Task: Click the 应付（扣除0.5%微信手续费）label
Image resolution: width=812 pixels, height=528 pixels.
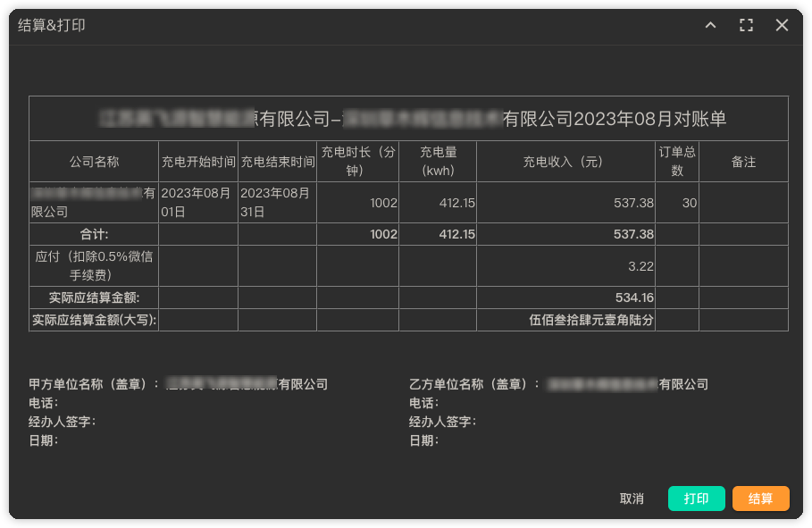Action: coord(95,266)
